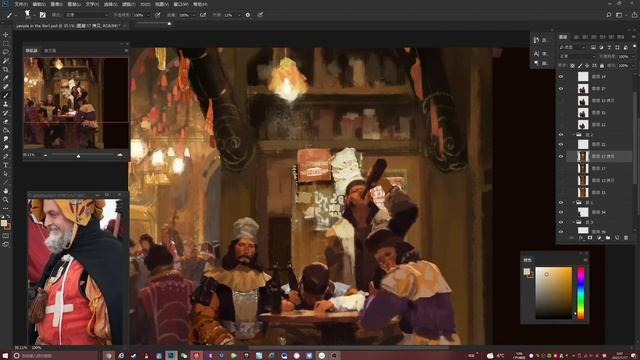Open the third menu in the menu bar
This screenshot has height=360, width=640.
[56, 4]
